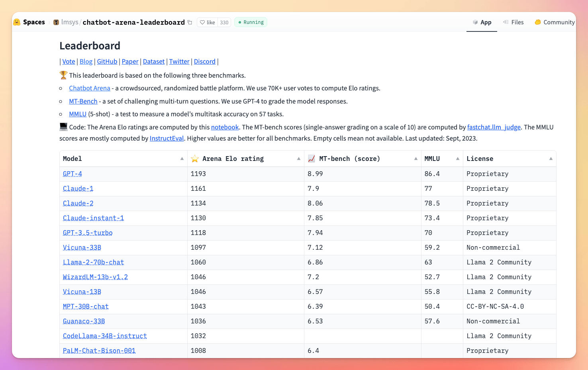Viewport: 588px width, 370px height.
Task: Open the Claude-instant-1 model link
Action: point(94,218)
